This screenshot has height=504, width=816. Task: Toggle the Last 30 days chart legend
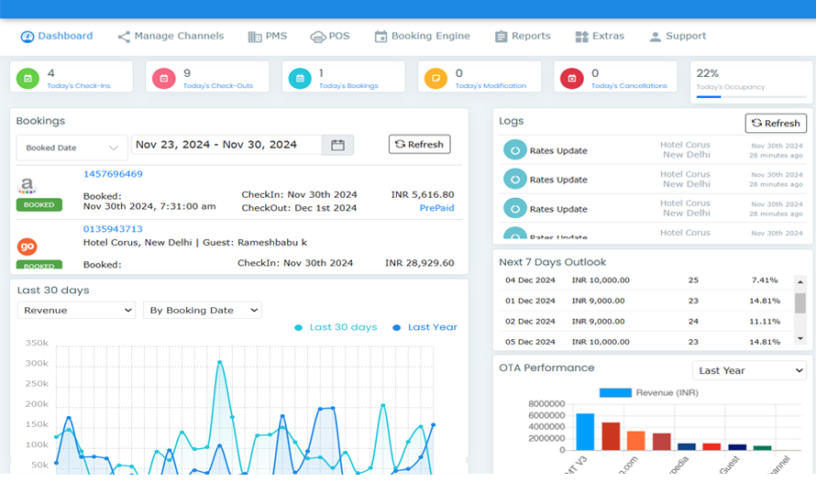(336, 327)
